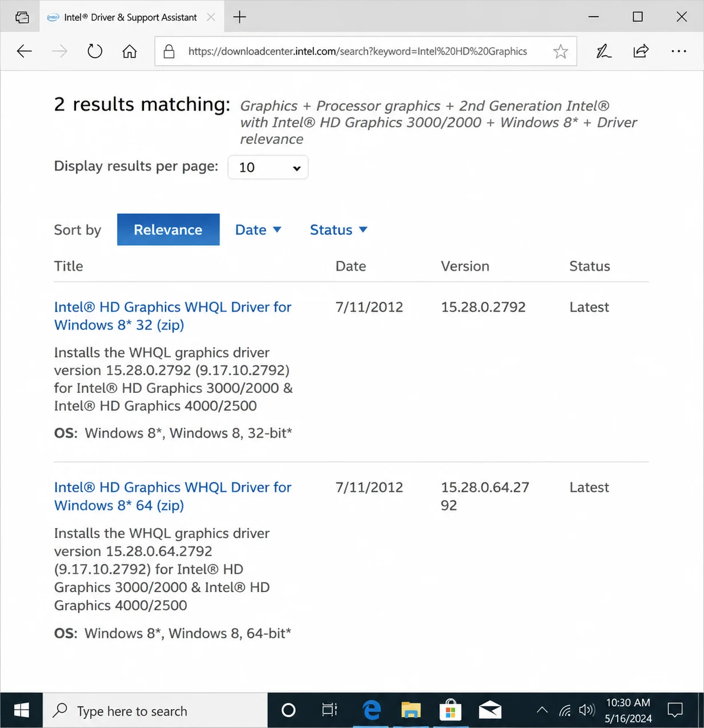Open the Settings and more ellipsis menu

[x=679, y=51]
